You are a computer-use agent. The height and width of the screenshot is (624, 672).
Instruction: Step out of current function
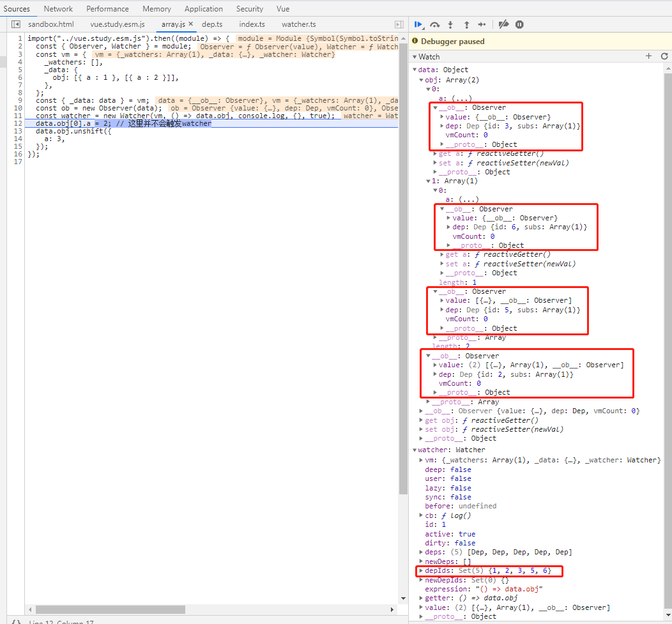pyautogui.click(x=466, y=24)
